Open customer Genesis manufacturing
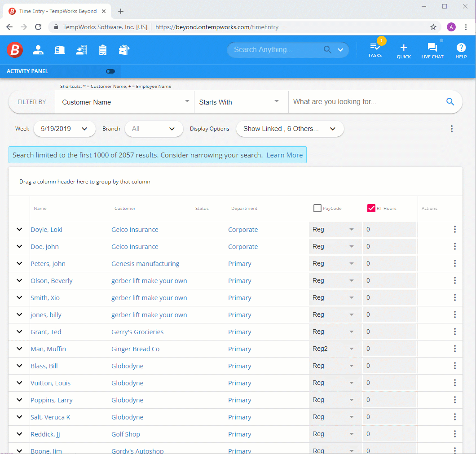 (x=145, y=263)
